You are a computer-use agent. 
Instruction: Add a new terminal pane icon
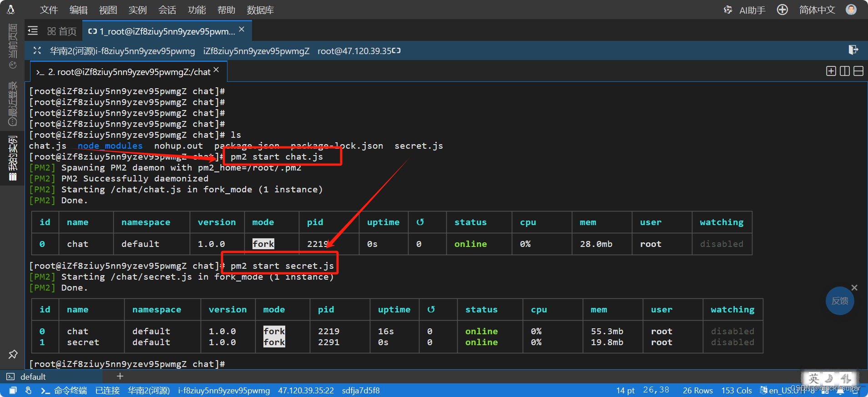pos(831,71)
